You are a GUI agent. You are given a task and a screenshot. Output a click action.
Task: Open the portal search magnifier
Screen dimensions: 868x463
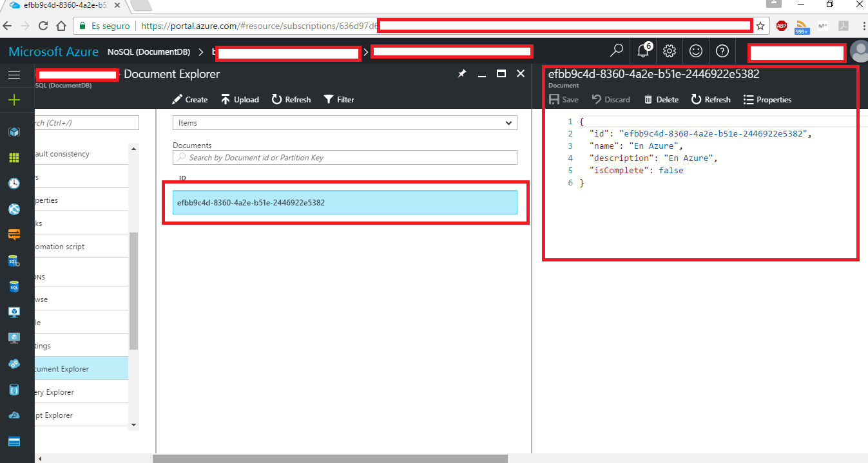pos(616,51)
